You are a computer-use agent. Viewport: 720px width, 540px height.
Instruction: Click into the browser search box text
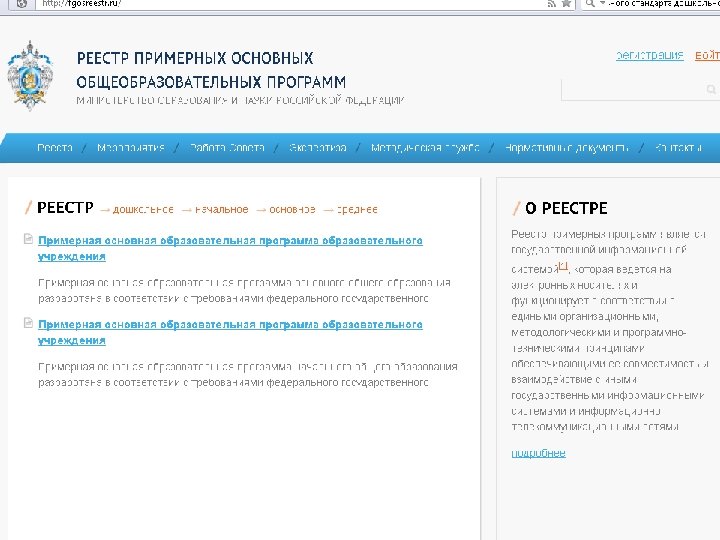(664, 4)
